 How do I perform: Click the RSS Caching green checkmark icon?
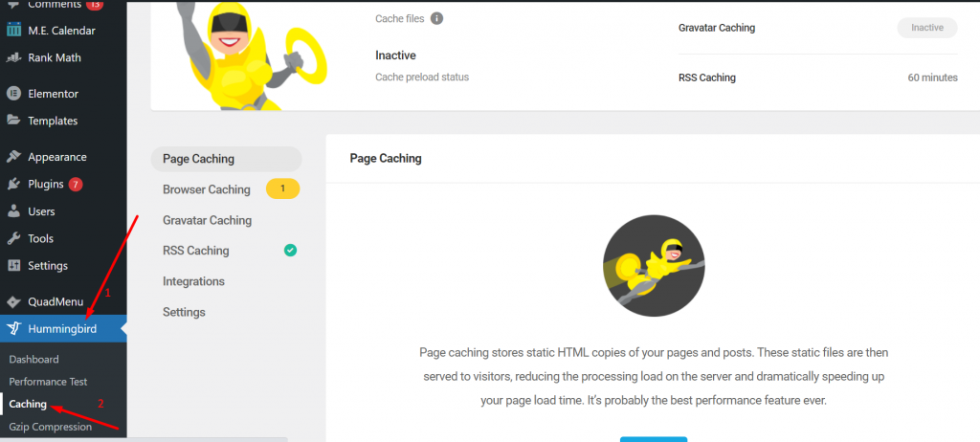click(290, 251)
